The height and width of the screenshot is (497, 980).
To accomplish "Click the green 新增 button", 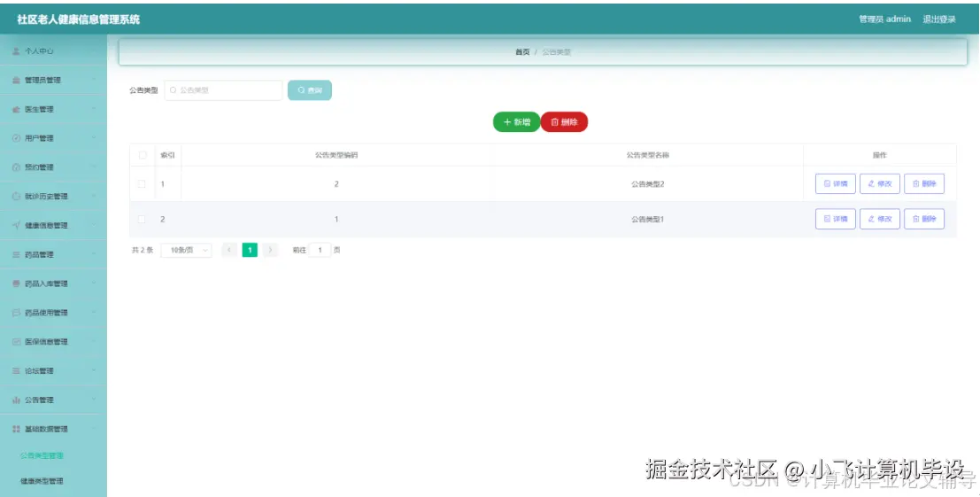I will pyautogui.click(x=516, y=122).
